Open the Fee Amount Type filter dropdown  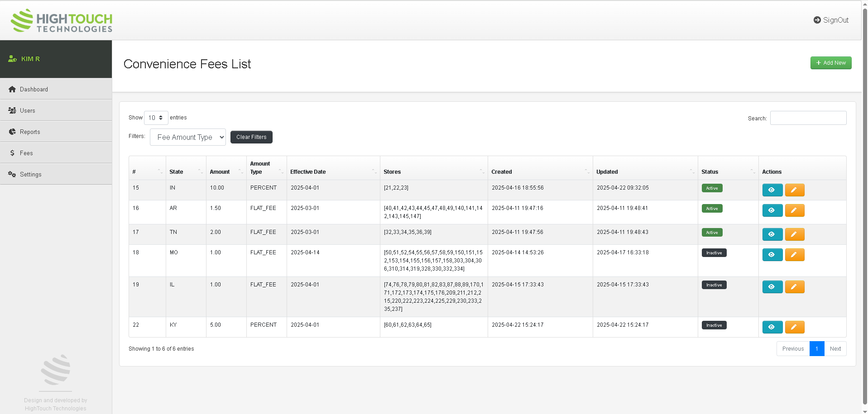click(188, 137)
